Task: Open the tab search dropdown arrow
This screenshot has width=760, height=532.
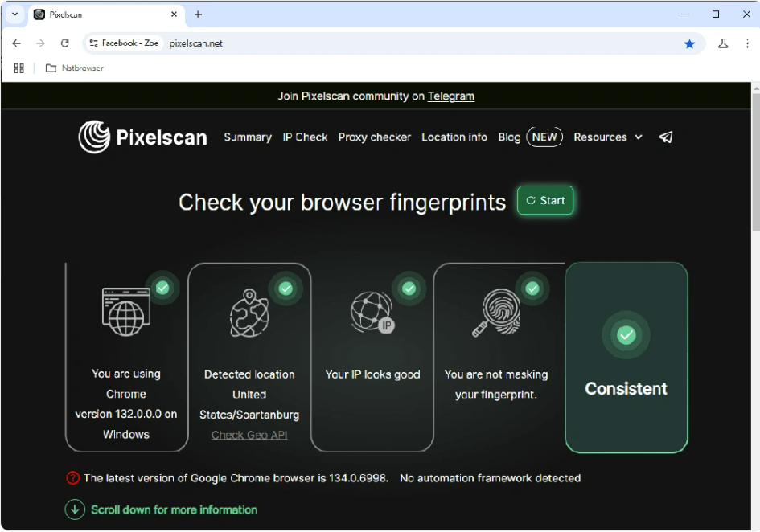Action: click(14, 14)
